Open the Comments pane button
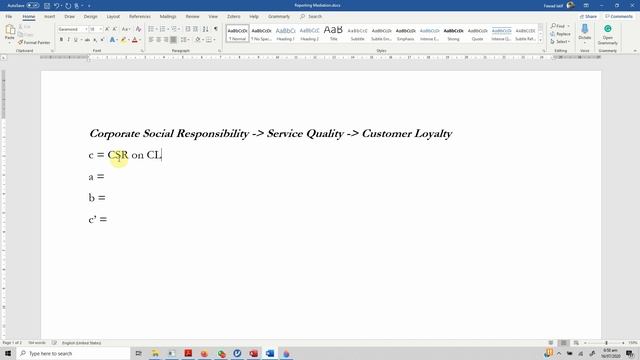640x360 pixels. pyautogui.click(x=619, y=17)
